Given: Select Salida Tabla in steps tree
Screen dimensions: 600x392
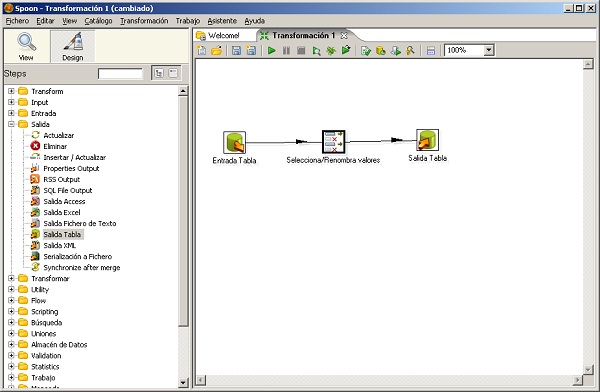Looking at the screenshot, I should tap(62, 234).
